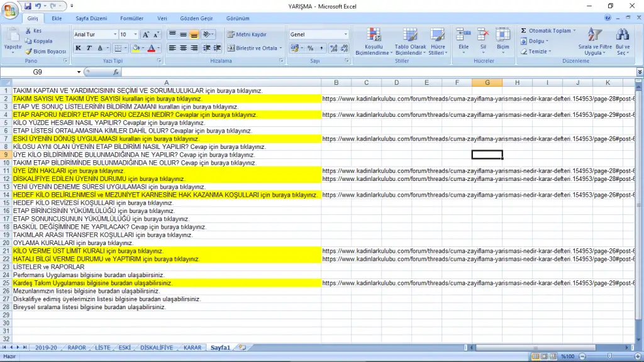
Task: Open the Otomatik Toplam dropdown arrow
Action: pos(574,31)
